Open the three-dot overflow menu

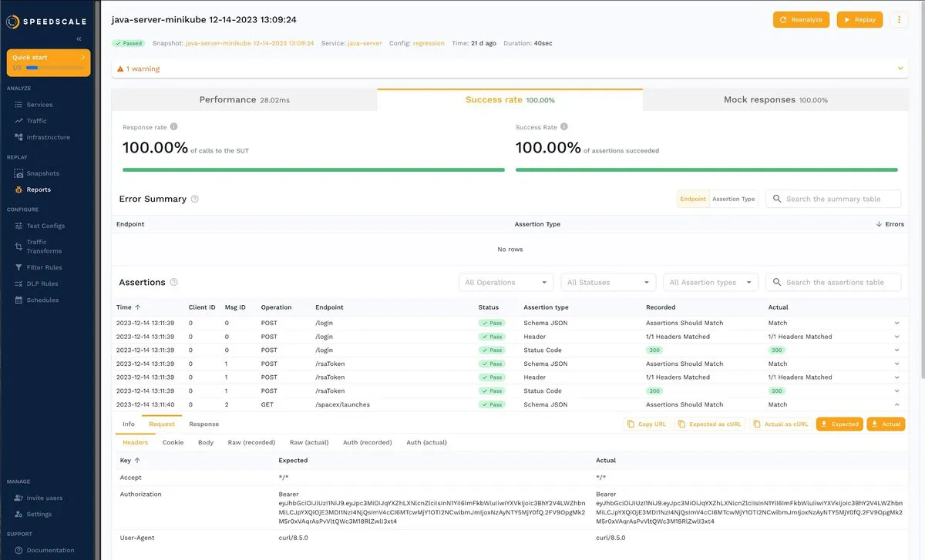pos(899,19)
